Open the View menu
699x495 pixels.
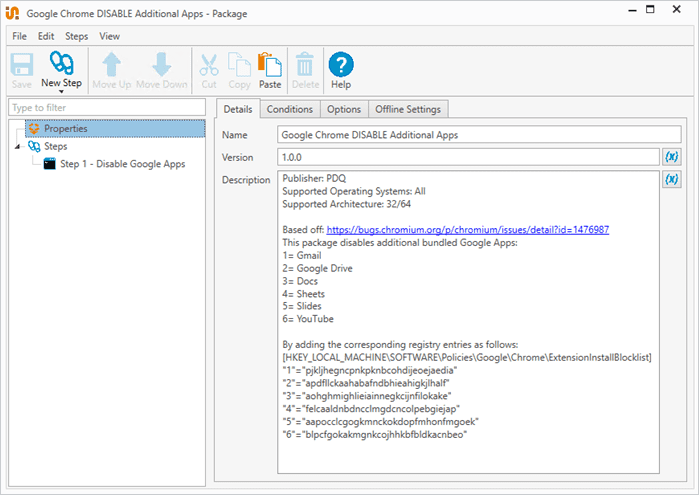[109, 36]
